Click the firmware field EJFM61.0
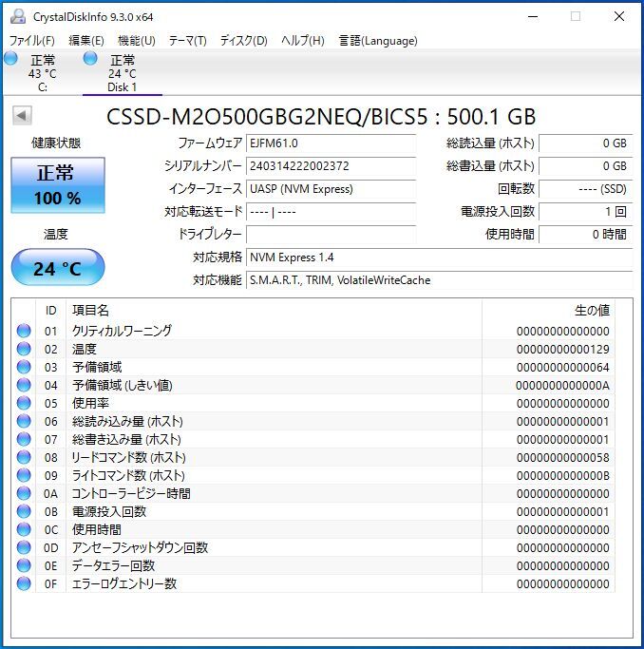644x649 pixels. (x=331, y=143)
